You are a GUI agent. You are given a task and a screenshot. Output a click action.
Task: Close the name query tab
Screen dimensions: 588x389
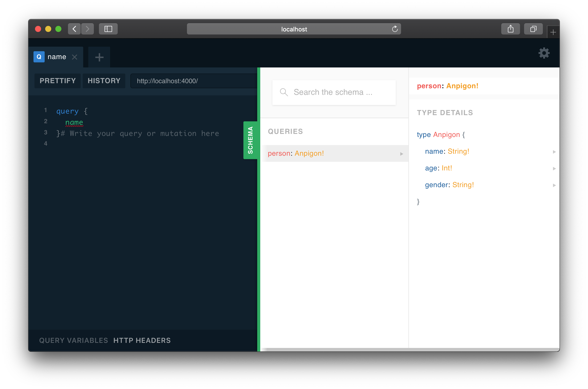[x=75, y=57]
